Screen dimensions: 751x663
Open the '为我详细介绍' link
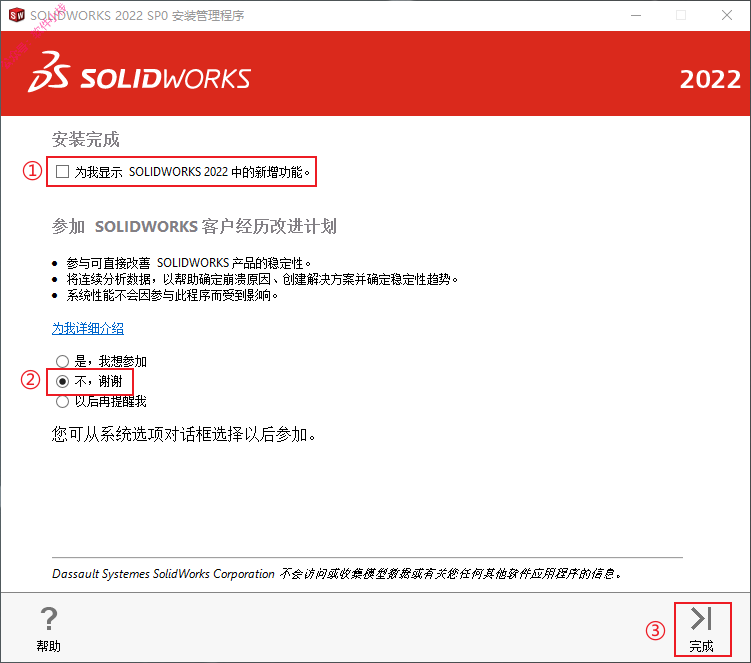pyautogui.click(x=88, y=328)
